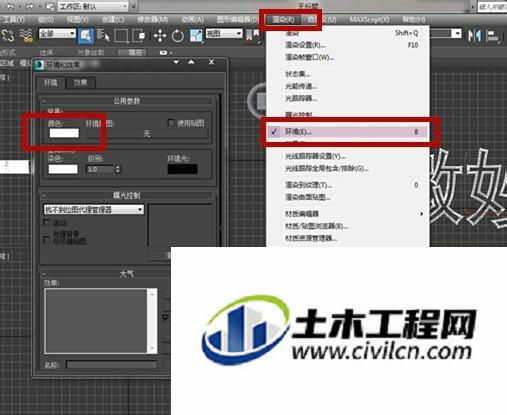Click the Mirror tool icon
The image size is (507, 415).
474,35
